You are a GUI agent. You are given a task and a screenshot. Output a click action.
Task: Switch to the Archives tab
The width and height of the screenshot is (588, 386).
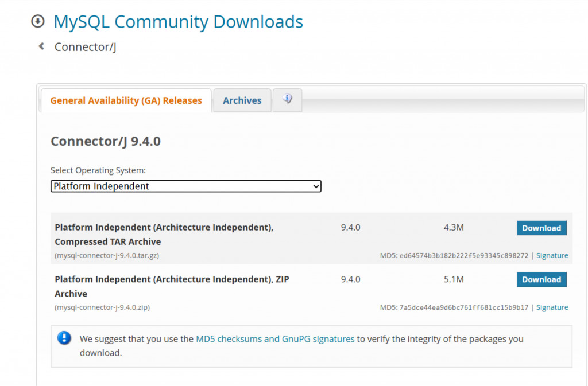[x=242, y=100]
